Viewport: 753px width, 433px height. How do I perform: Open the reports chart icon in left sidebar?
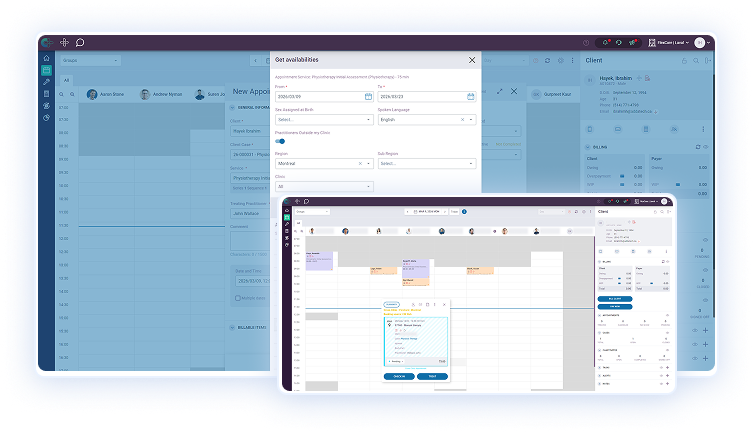47,117
